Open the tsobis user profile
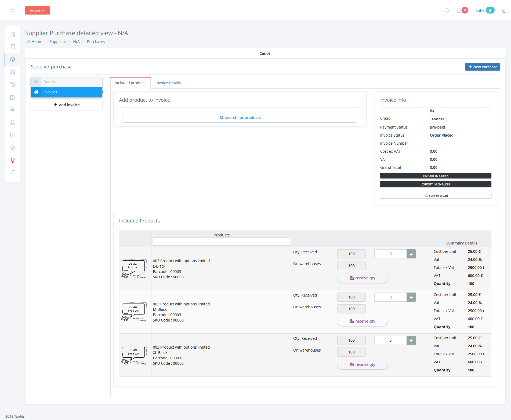Screen dimensions: 511x420 (484, 10)
